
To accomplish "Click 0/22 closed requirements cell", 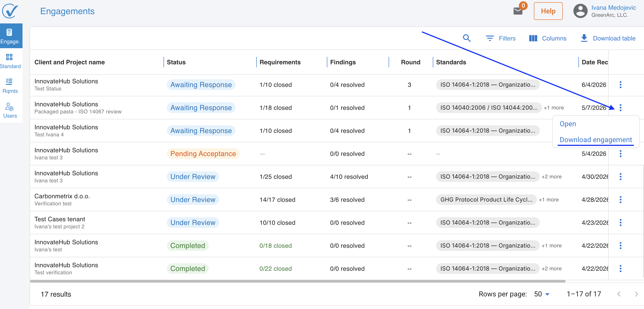I will coord(275,268).
